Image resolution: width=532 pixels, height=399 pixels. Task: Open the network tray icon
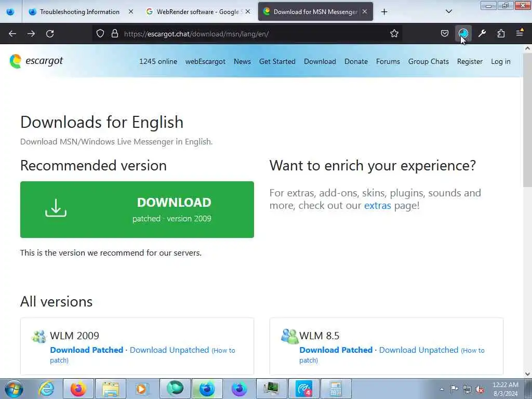click(467, 390)
